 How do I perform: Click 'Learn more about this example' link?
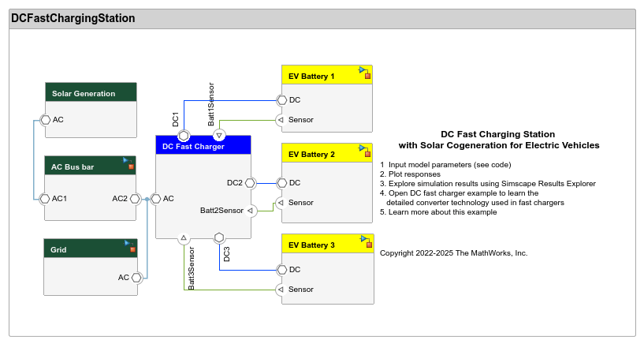[x=443, y=212]
